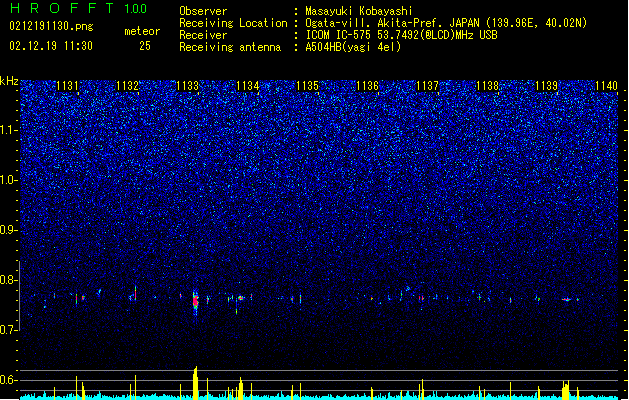The width and height of the screenshot is (629, 400).
Task: Click the strong red meteor echo under 1133
Action: point(195,301)
